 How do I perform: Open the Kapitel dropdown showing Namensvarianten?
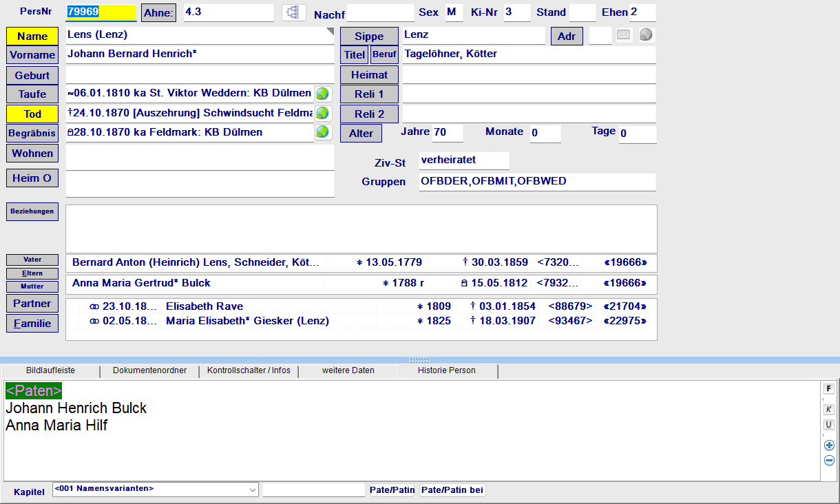154,490
